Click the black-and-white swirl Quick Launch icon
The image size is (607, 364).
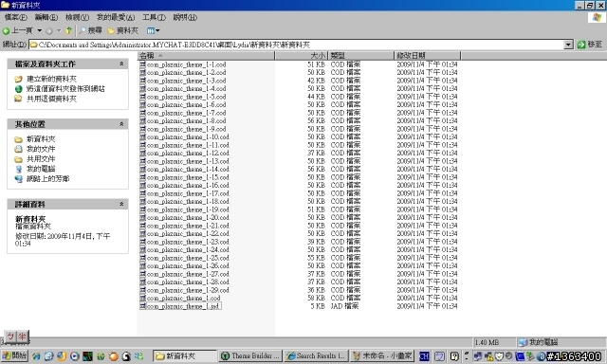[x=126, y=356]
